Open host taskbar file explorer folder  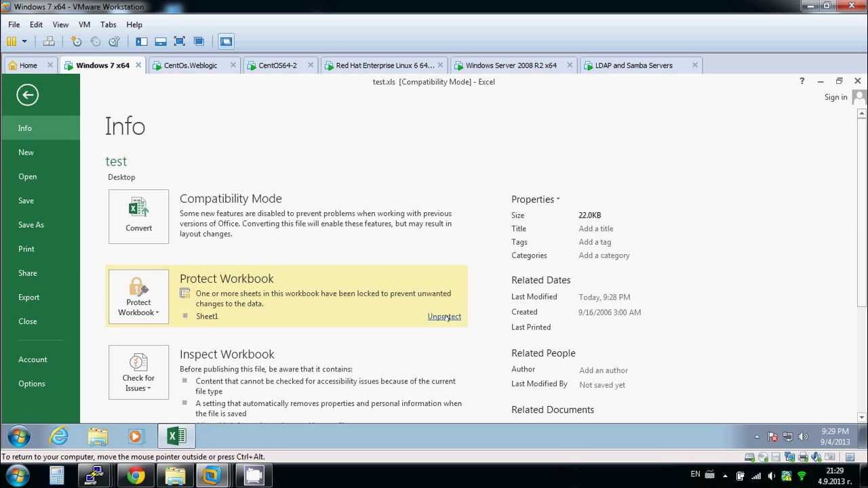(x=175, y=476)
